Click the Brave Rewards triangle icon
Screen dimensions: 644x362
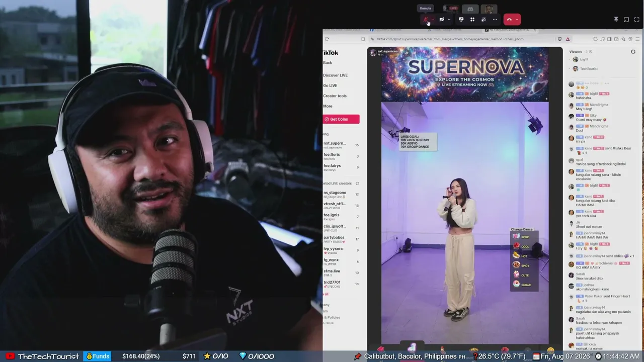(x=568, y=39)
